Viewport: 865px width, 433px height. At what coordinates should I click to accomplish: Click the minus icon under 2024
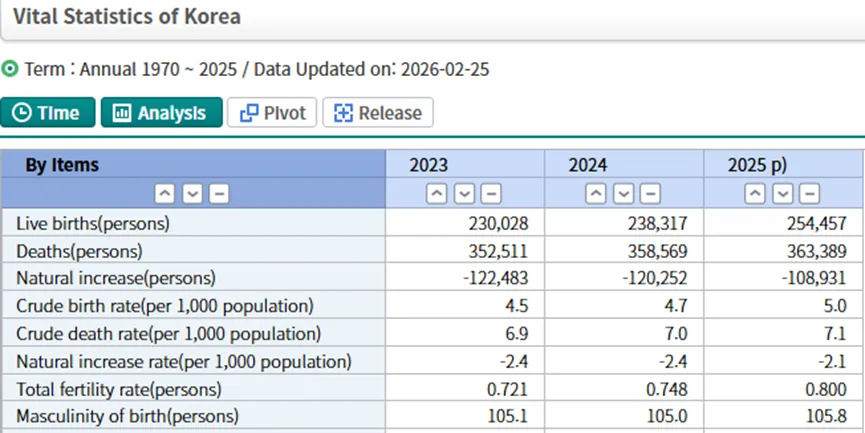click(x=650, y=194)
